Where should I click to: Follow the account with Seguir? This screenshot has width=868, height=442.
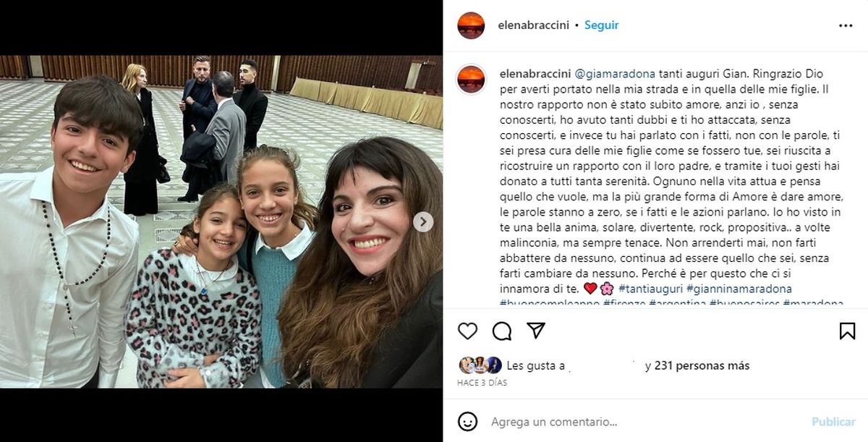(601, 25)
